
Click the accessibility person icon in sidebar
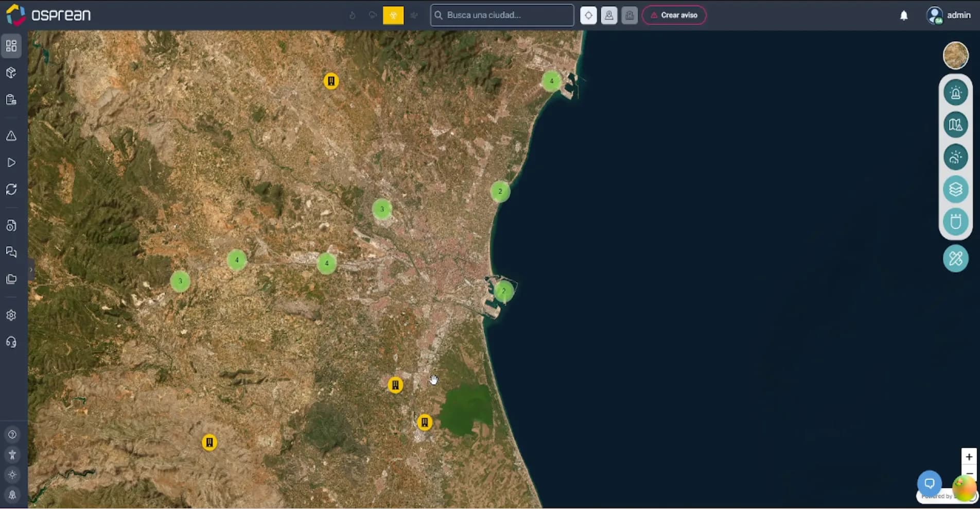coord(12,454)
